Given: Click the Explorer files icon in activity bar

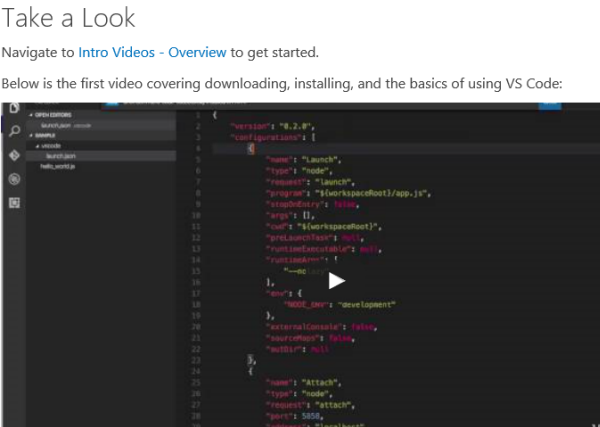Looking at the screenshot, I should point(14,108).
